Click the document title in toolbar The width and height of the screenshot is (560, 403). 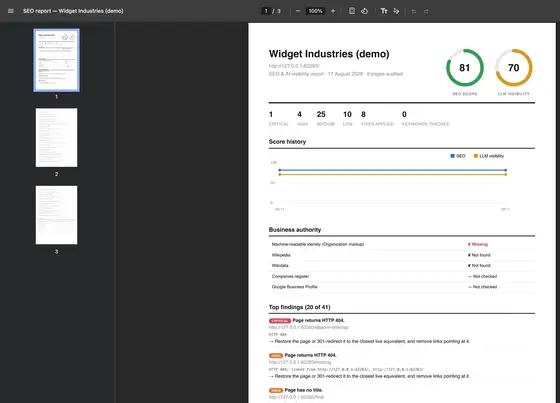pos(73,11)
